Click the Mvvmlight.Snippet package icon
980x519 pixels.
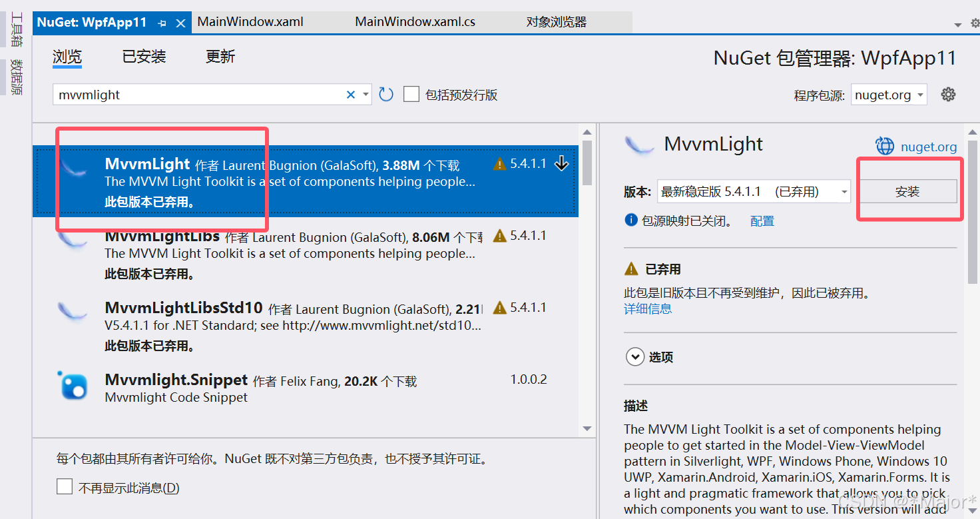73,386
